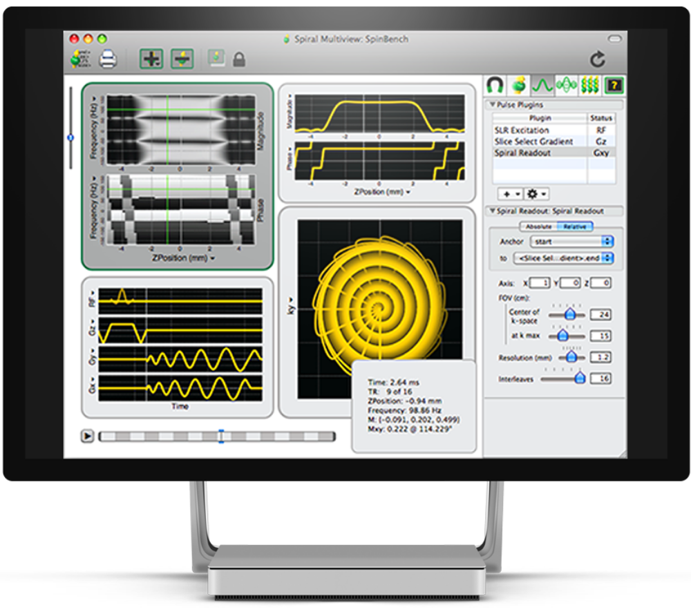The width and height of the screenshot is (691, 616).
Task: Click the Resolution value field showing 1.2
Action: click(x=600, y=357)
